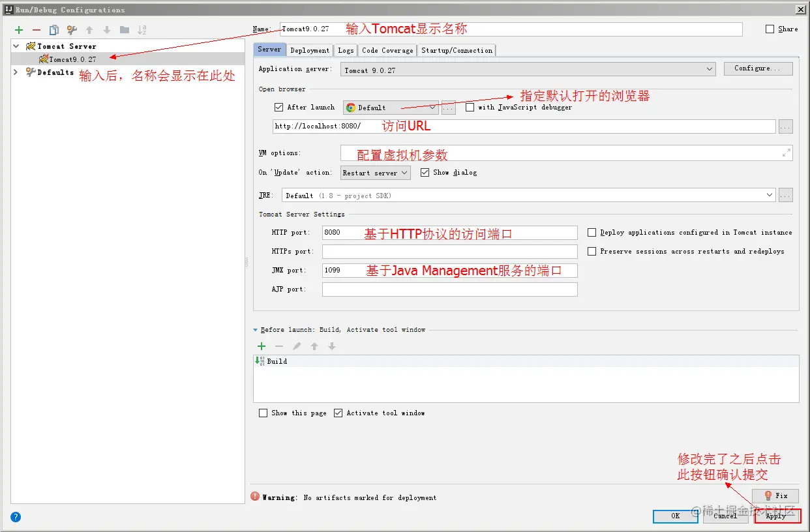
Task: Change the On 'Update' action selection
Action: (x=374, y=172)
